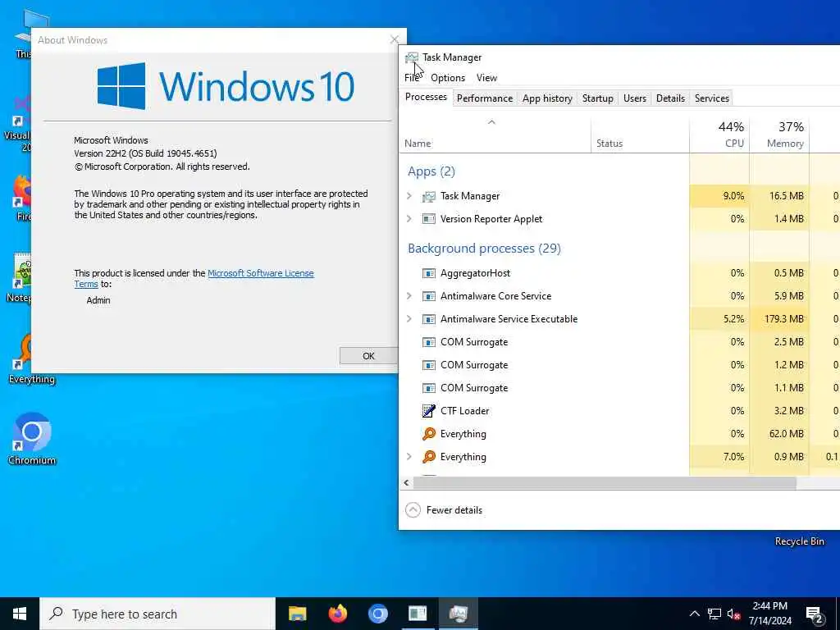
Task: Click the Apps (2) group header
Action: point(431,171)
